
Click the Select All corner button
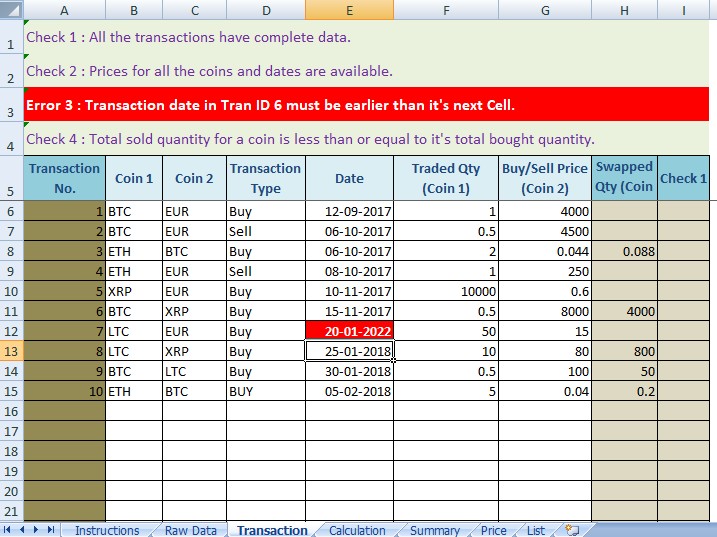pos(11,10)
